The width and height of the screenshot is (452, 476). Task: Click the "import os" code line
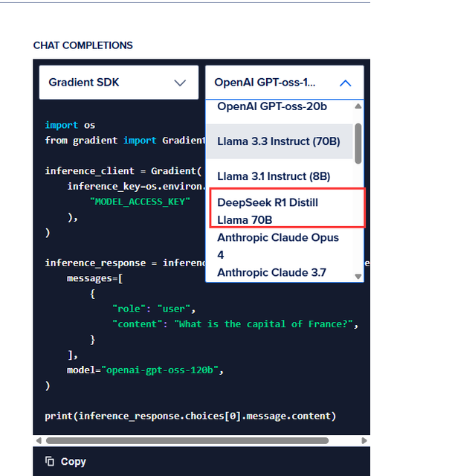pyautogui.click(x=70, y=125)
